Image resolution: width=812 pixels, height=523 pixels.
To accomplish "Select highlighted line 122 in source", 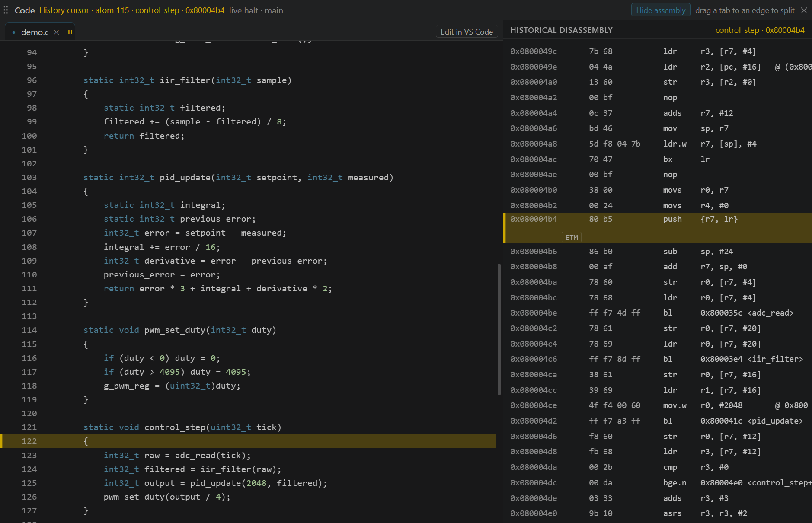I will pos(248,441).
